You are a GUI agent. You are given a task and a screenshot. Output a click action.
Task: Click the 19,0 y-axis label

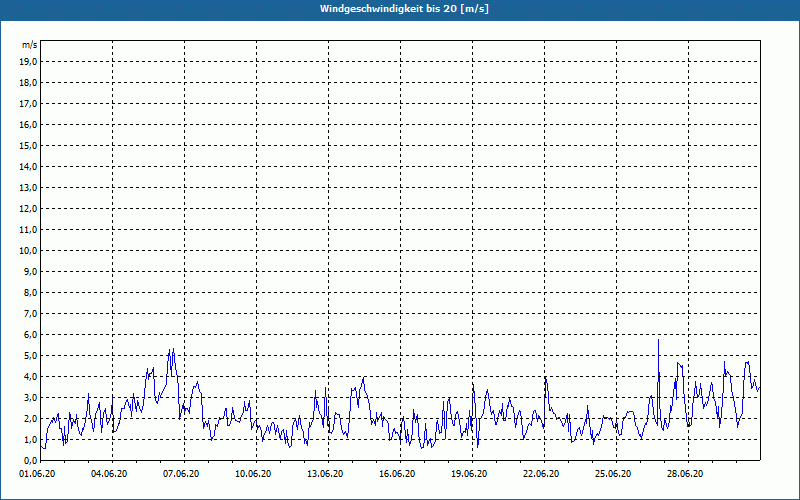[28, 62]
